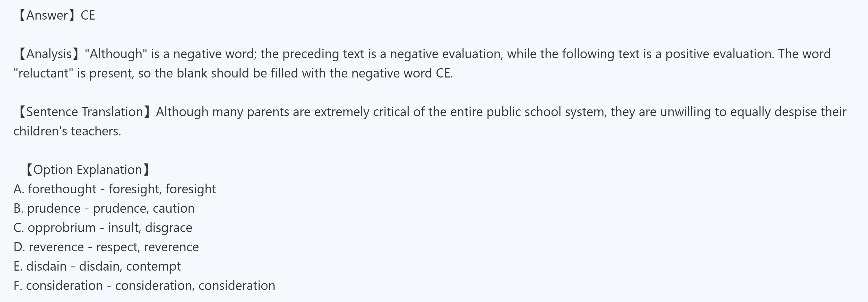Select option F consideration line

click(144, 286)
